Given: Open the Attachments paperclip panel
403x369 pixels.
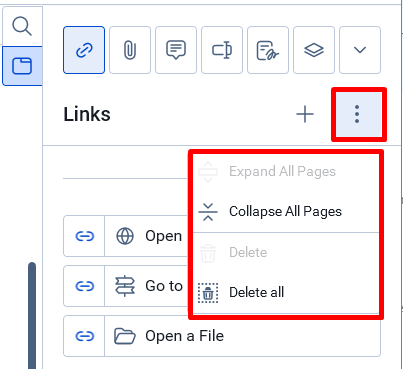Looking at the screenshot, I should [130, 50].
